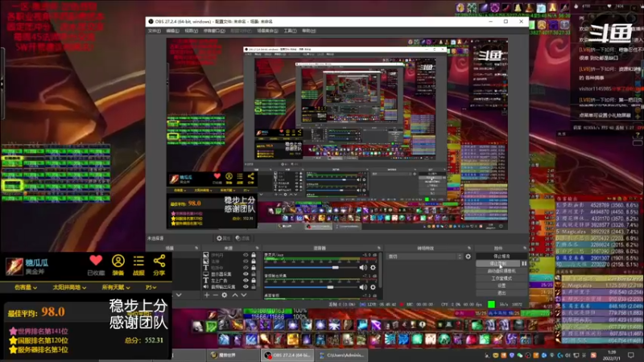Open the 装备 profile icon
This screenshot has height=362, width=644.
coord(118,261)
